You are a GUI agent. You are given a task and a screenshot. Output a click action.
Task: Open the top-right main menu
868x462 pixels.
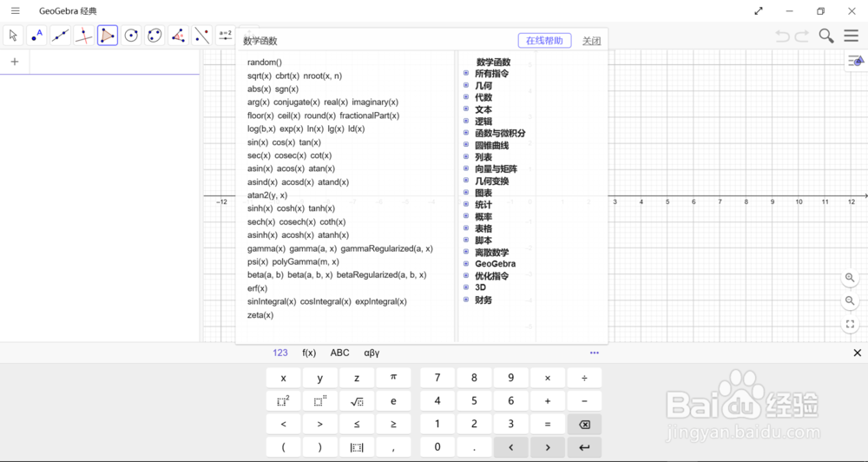coord(852,36)
